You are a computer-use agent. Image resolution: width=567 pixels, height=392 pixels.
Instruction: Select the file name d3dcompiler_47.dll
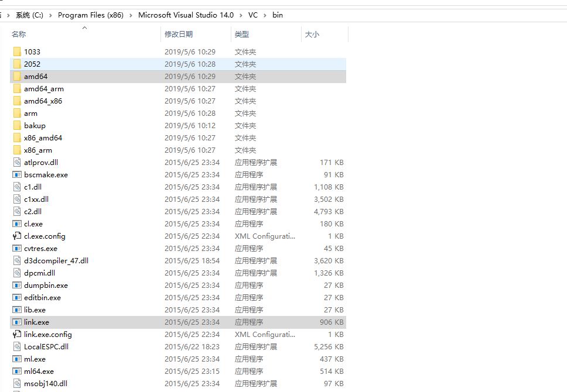pyautogui.click(x=56, y=260)
